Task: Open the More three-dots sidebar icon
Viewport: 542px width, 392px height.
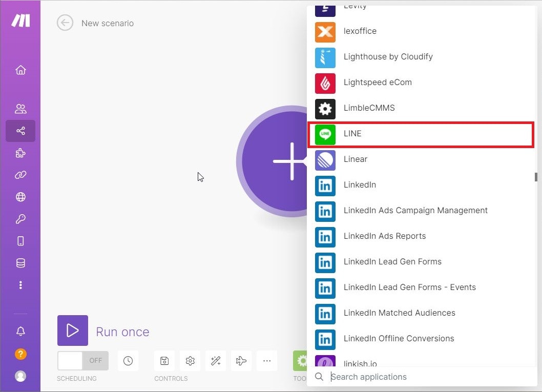Action: [x=20, y=285]
